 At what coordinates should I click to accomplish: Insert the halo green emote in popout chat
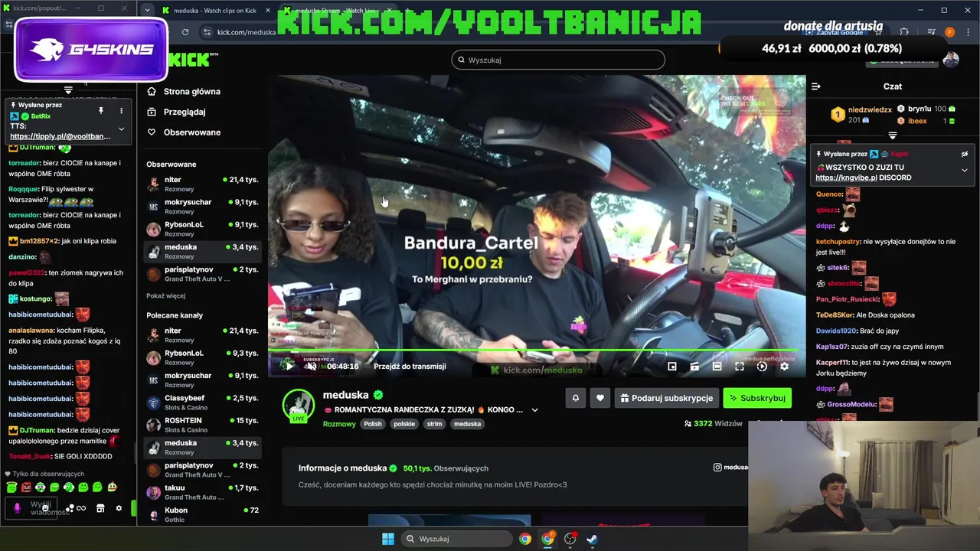11,487
